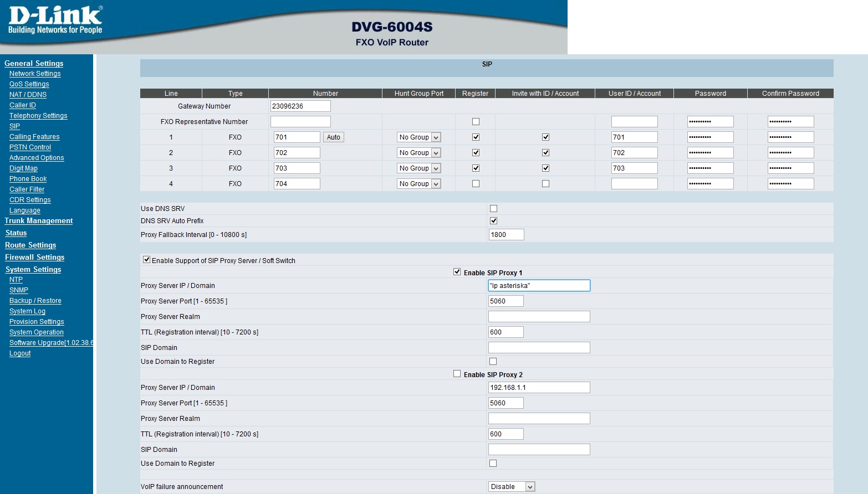Image resolution: width=868 pixels, height=494 pixels.
Task: Focus SIP Proxy 1 Server IP field
Action: click(x=539, y=286)
